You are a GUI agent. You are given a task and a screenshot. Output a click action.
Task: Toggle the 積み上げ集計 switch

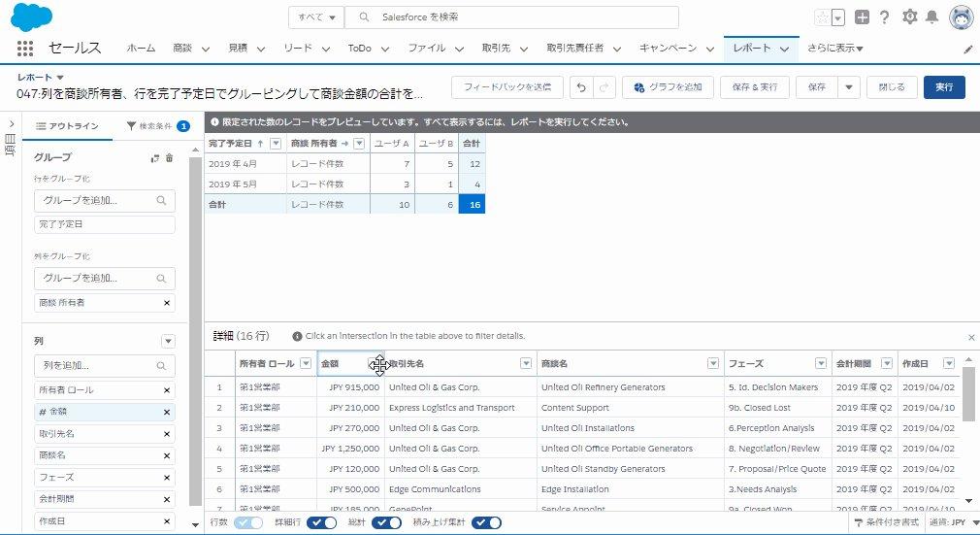pos(486,522)
